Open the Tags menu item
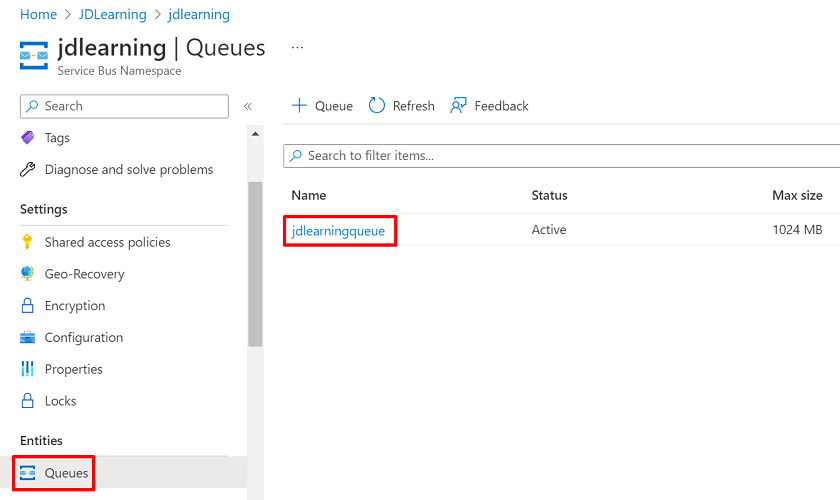This screenshot has width=840, height=500. coord(57,138)
